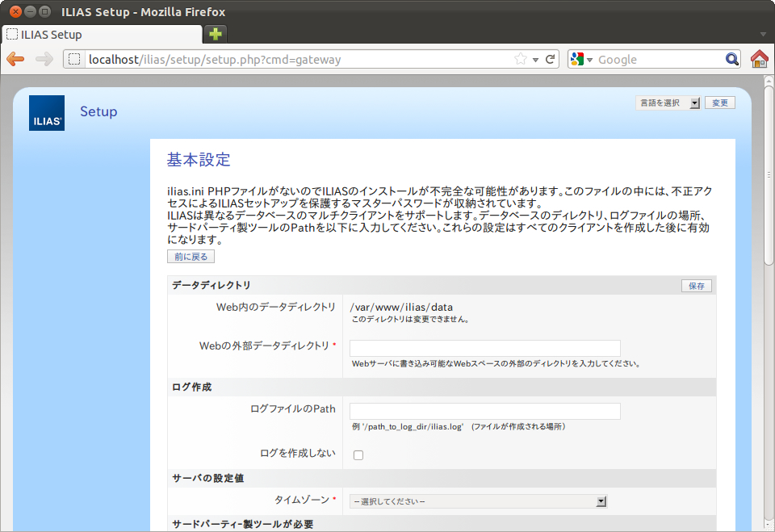Open the list all tabs arrow
The width and height of the screenshot is (775, 532).
(x=762, y=35)
